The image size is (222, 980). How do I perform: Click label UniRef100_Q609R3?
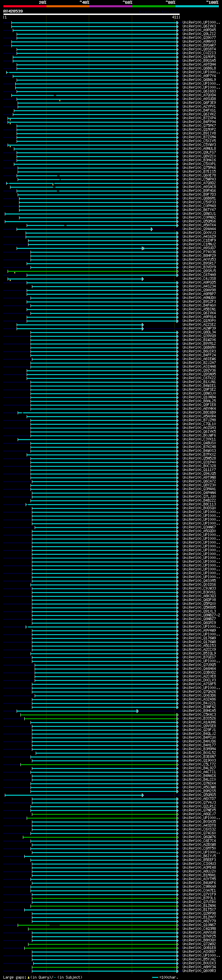click(x=199, y=971)
